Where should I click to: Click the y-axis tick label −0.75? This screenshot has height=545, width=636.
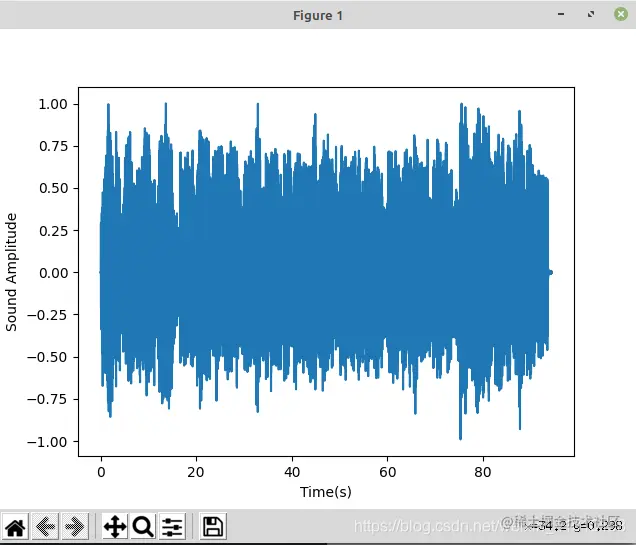point(47,399)
